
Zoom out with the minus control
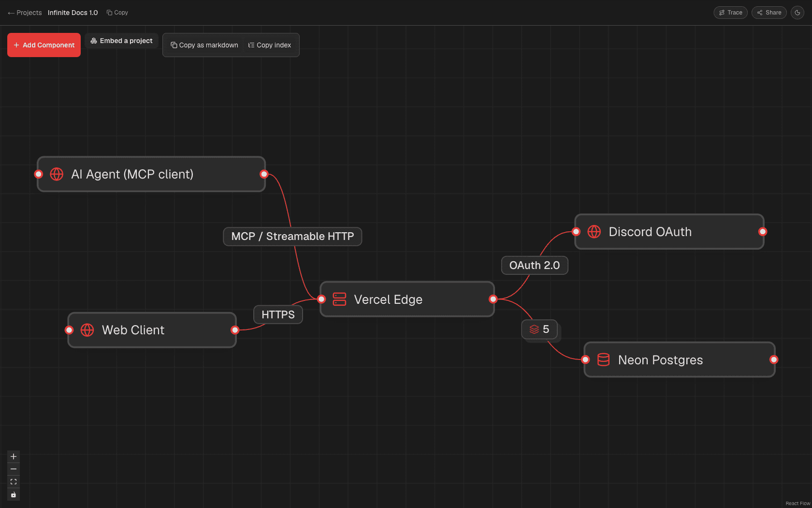click(x=14, y=469)
